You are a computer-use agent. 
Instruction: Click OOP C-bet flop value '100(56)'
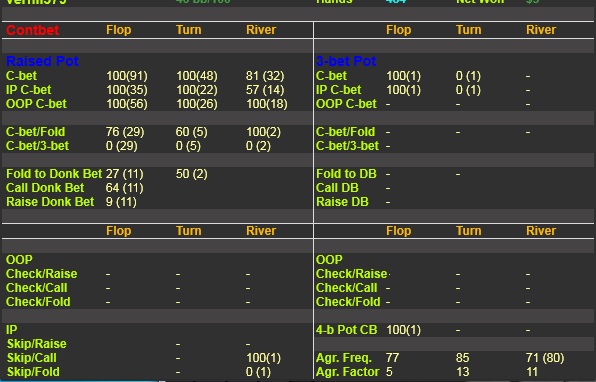pos(127,104)
